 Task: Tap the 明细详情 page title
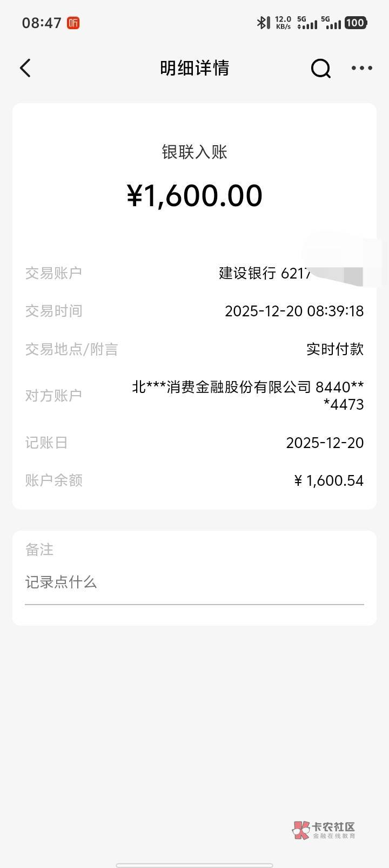[x=194, y=68]
